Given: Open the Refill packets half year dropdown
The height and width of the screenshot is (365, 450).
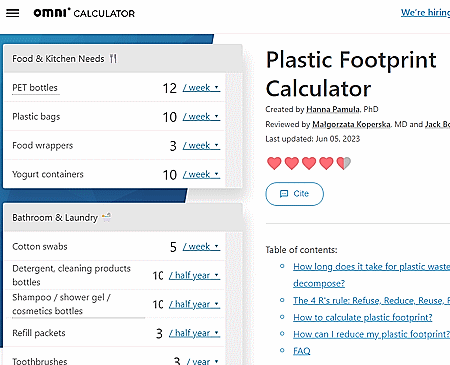Looking at the screenshot, I should [x=194, y=333].
